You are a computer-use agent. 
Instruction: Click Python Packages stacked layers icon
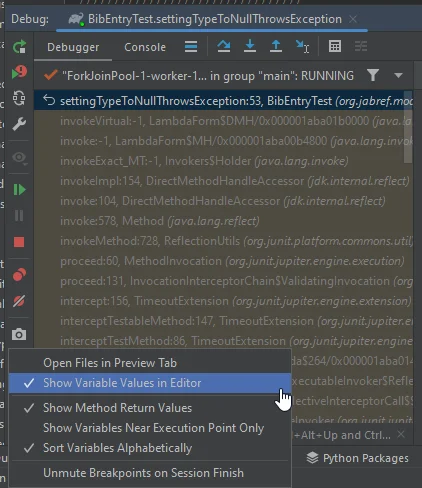(x=312, y=458)
